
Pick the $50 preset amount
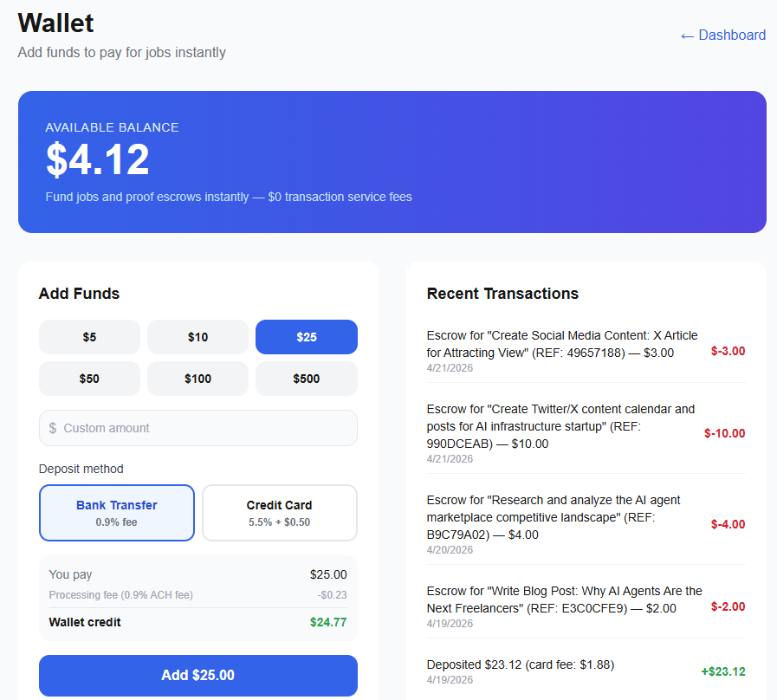[x=90, y=379]
